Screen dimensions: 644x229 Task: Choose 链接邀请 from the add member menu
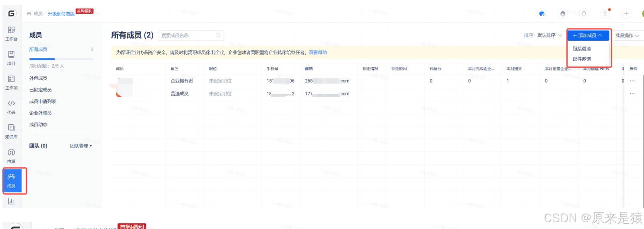coord(582,49)
